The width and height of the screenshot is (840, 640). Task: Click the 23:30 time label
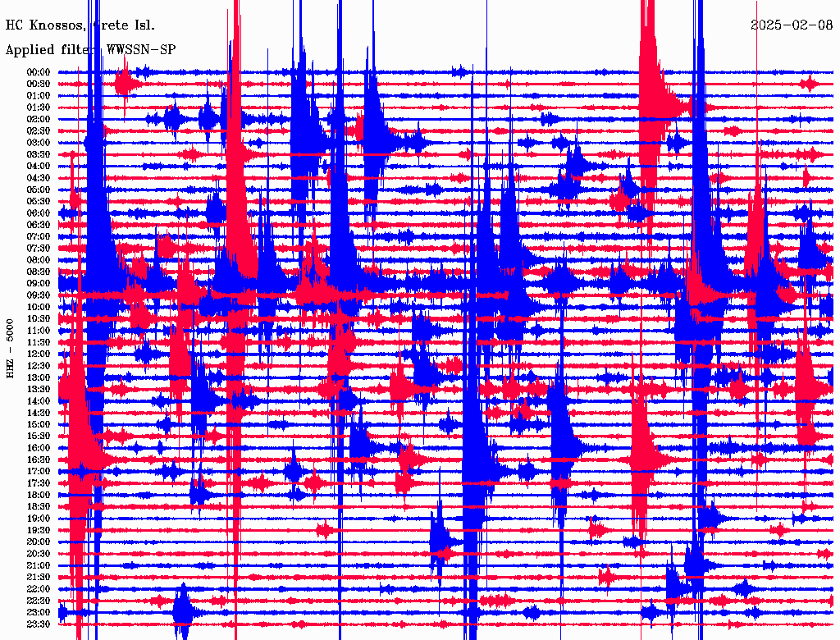click(x=39, y=624)
